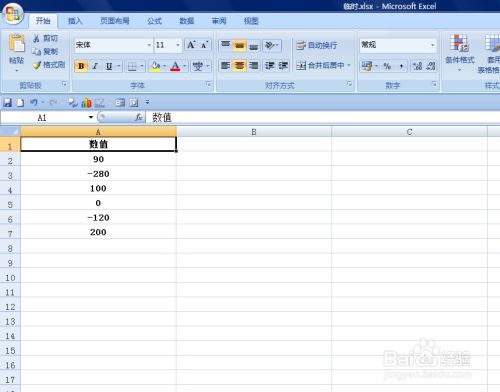Open text orientation options
The height and width of the screenshot is (392, 500).
tap(272, 45)
